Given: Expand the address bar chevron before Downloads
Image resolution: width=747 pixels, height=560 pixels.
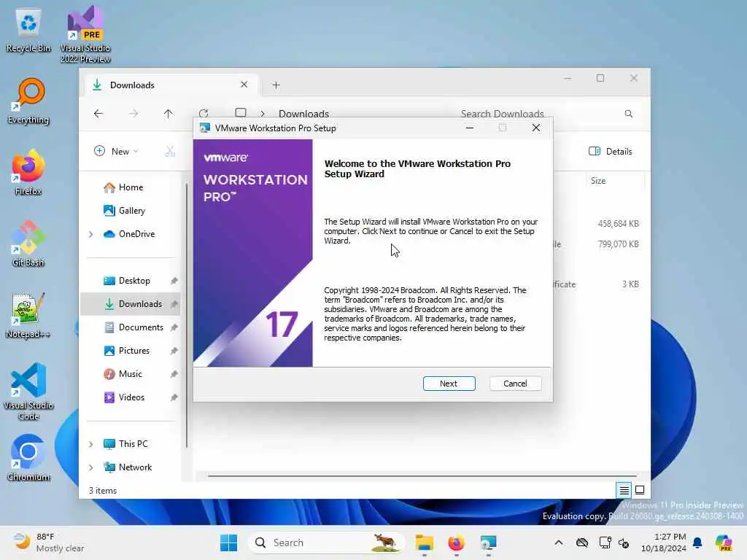Looking at the screenshot, I should [x=262, y=113].
